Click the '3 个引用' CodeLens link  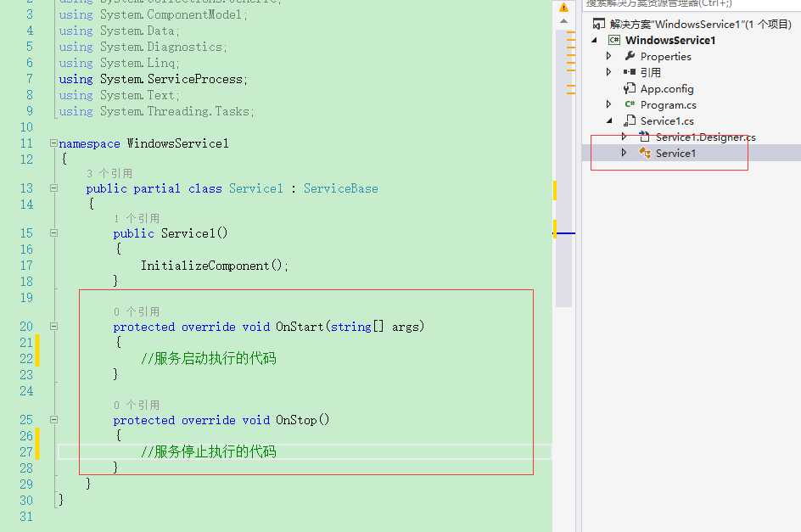point(109,173)
